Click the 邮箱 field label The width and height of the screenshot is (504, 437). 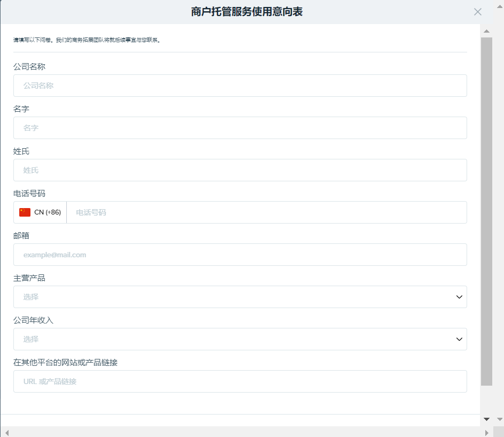21,235
